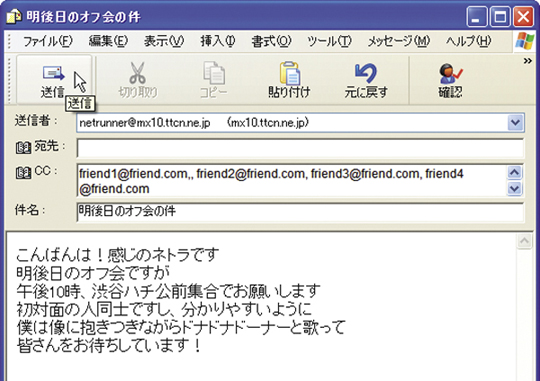Open the メッセージ(M) menu
The width and height of the screenshot is (540, 381).
pyautogui.click(x=398, y=41)
